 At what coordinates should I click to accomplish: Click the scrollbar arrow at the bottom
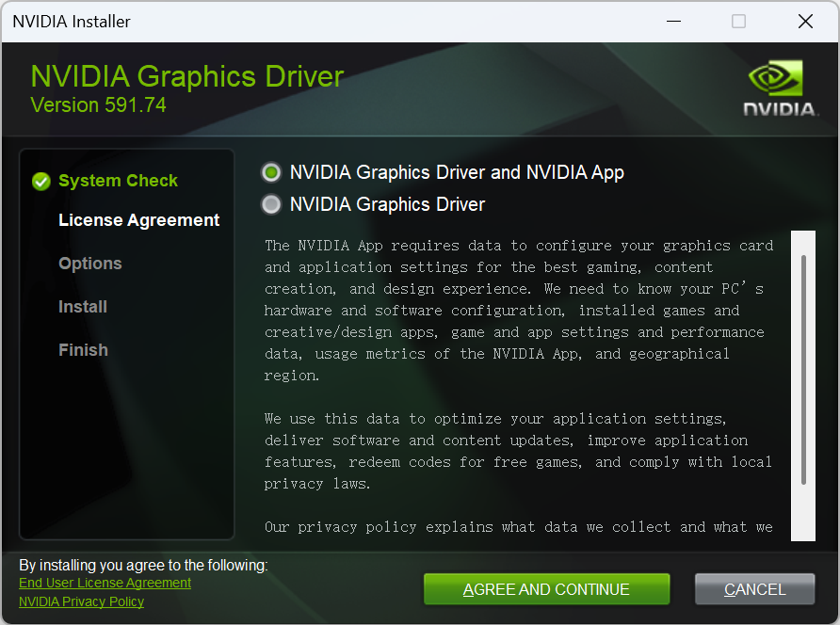tap(802, 533)
